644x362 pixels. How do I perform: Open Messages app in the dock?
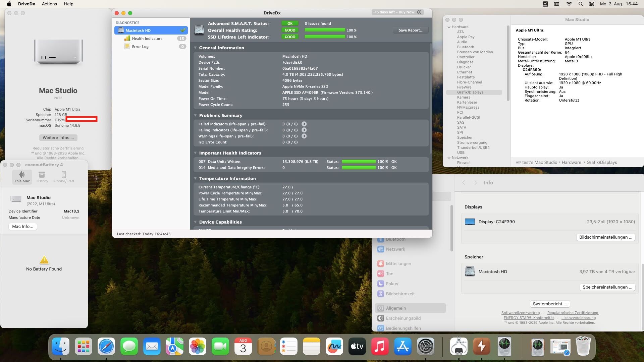click(129, 346)
